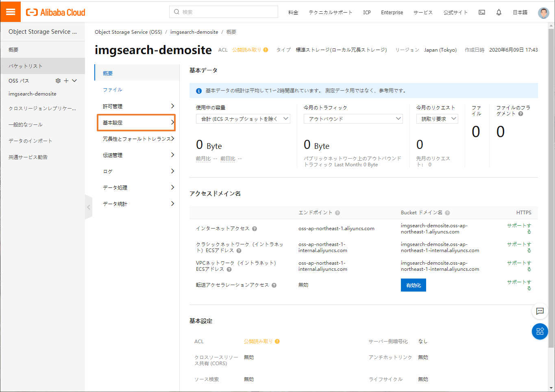555x392 pixels.
Task: Click the 公開読み取り ACL link in header
Action: (247, 50)
